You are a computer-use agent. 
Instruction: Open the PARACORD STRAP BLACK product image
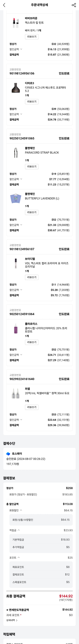[x=16, y=153]
